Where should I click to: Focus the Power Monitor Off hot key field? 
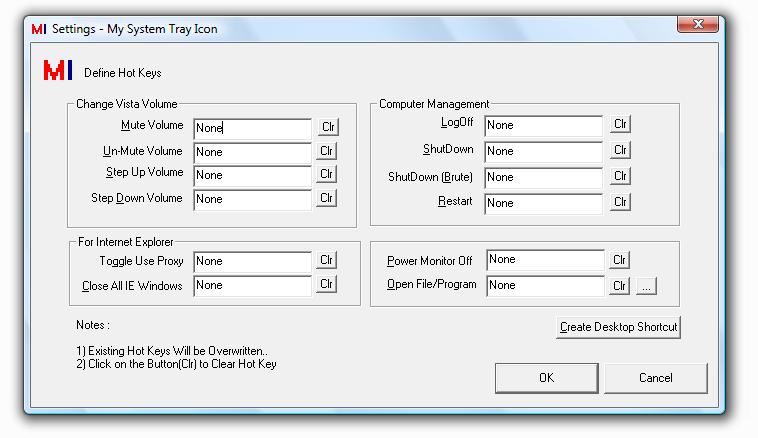pyautogui.click(x=546, y=260)
